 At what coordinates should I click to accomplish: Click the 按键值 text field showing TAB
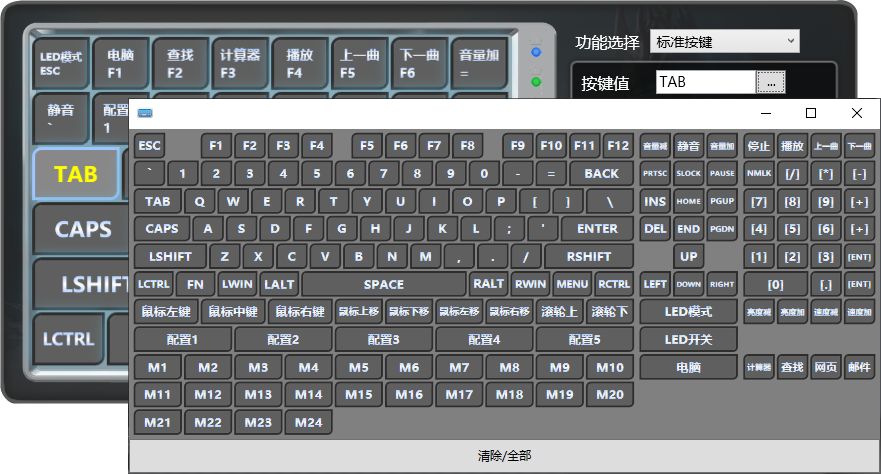(705, 82)
